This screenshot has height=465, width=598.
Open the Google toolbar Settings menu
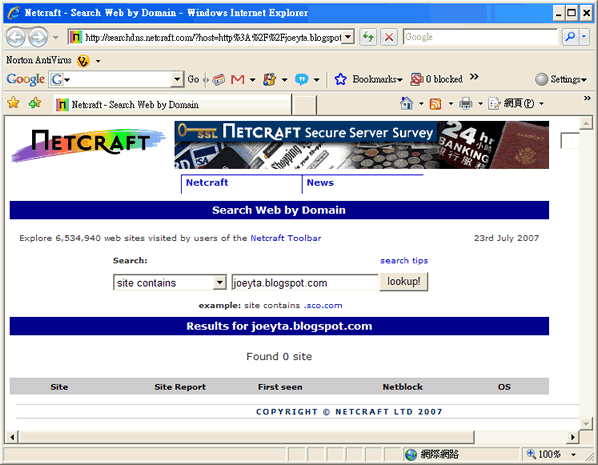[x=561, y=79]
